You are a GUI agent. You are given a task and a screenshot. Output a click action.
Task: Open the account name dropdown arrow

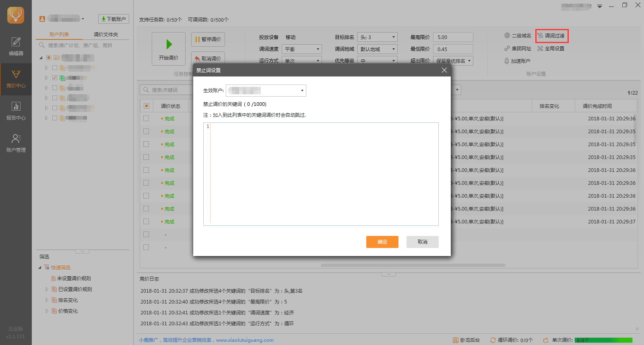pyautogui.click(x=83, y=19)
